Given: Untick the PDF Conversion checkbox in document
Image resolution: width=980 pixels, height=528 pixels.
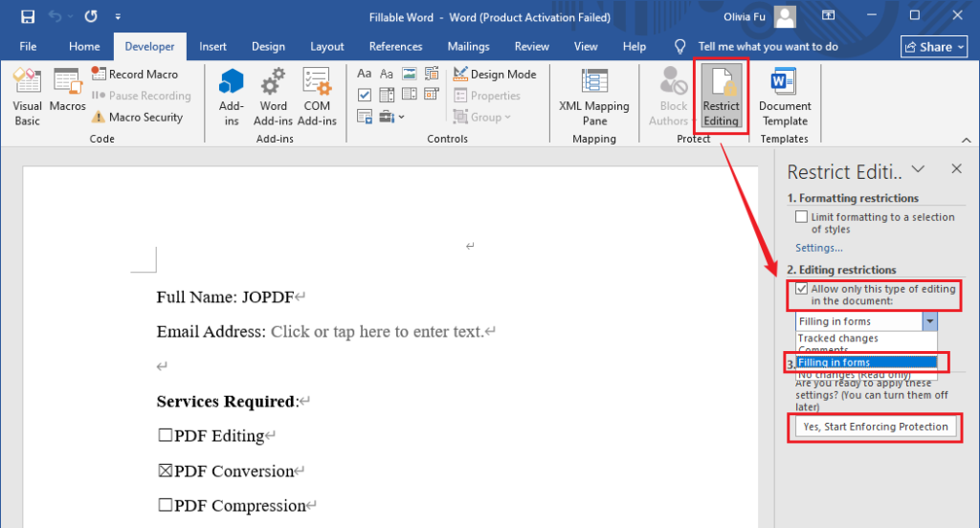Looking at the screenshot, I should (165, 470).
